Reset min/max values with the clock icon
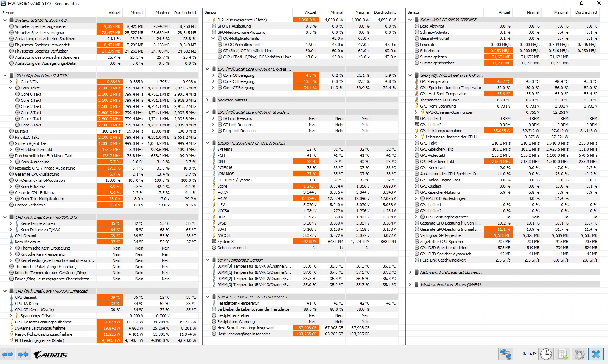Image resolution: width=608 pixels, height=364 pixels. (546, 354)
